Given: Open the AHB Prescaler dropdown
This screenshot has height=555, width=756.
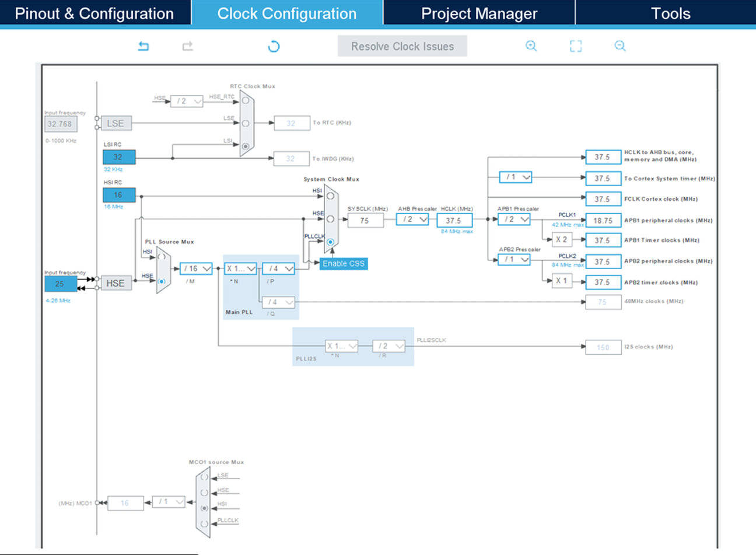Looking at the screenshot, I should tap(412, 219).
